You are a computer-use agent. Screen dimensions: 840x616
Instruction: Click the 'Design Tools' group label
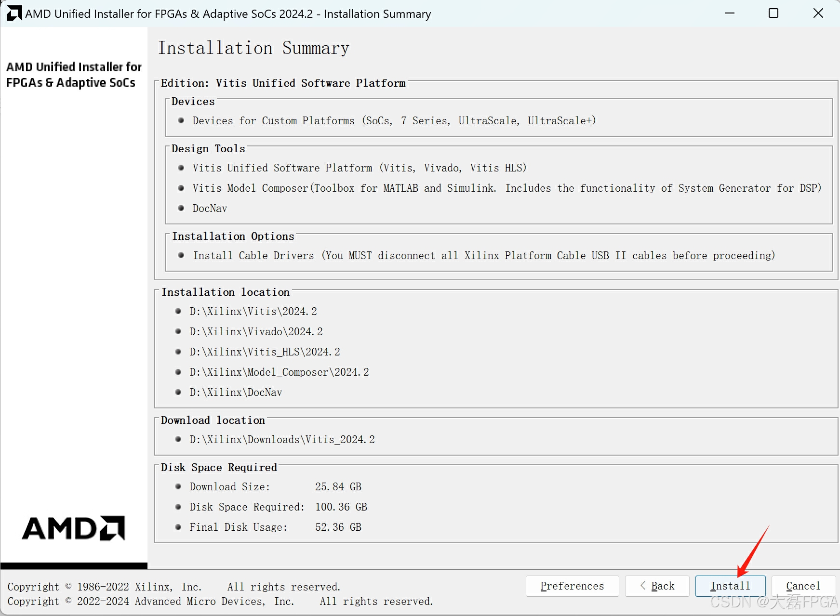208,149
